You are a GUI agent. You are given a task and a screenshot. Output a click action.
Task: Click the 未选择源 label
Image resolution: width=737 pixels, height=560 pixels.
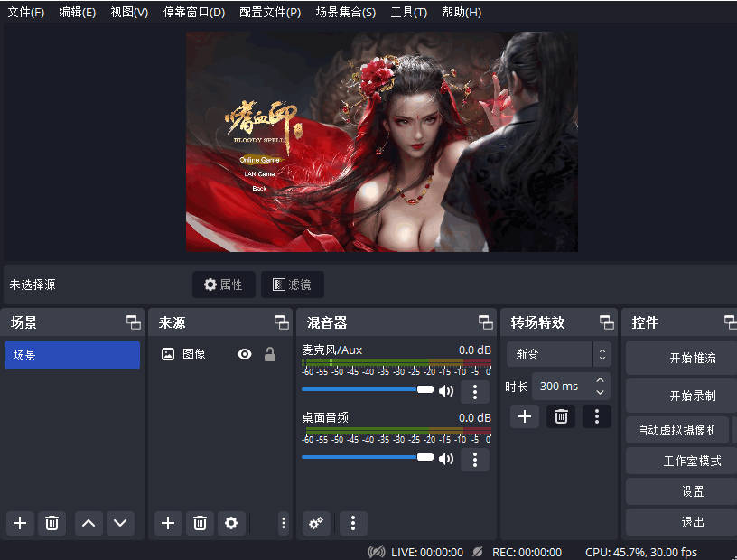[x=33, y=285]
